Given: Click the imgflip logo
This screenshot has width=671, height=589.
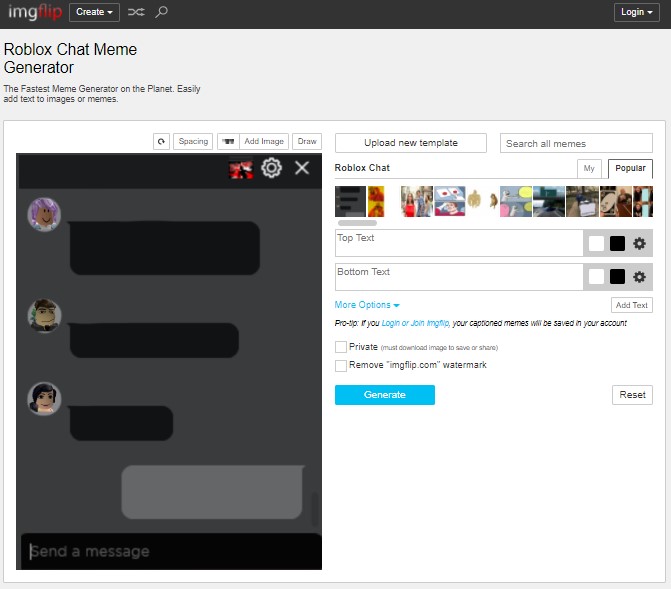Looking at the screenshot, I should 35,12.
